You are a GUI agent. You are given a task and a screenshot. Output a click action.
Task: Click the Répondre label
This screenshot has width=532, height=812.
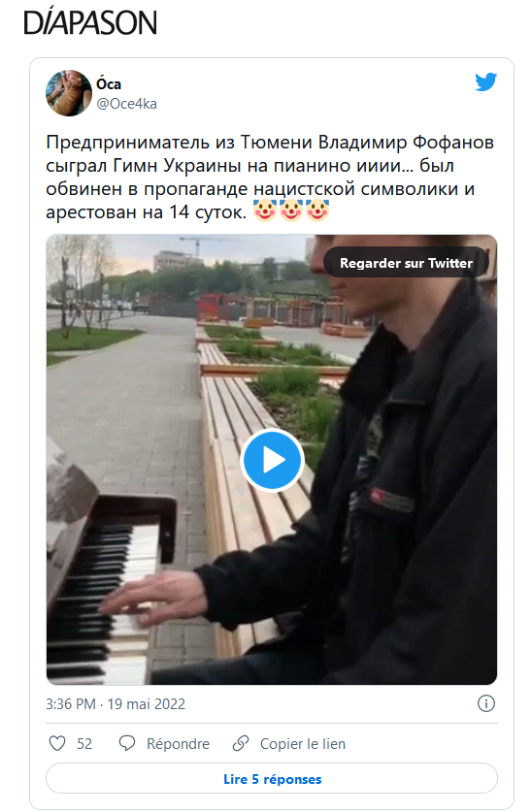[x=179, y=744]
